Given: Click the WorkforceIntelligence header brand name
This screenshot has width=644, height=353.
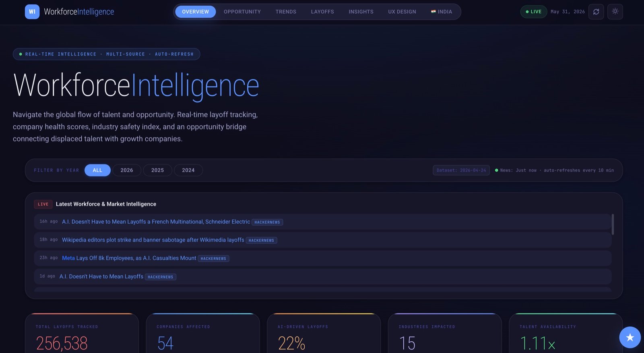Looking at the screenshot, I should click(79, 12).
